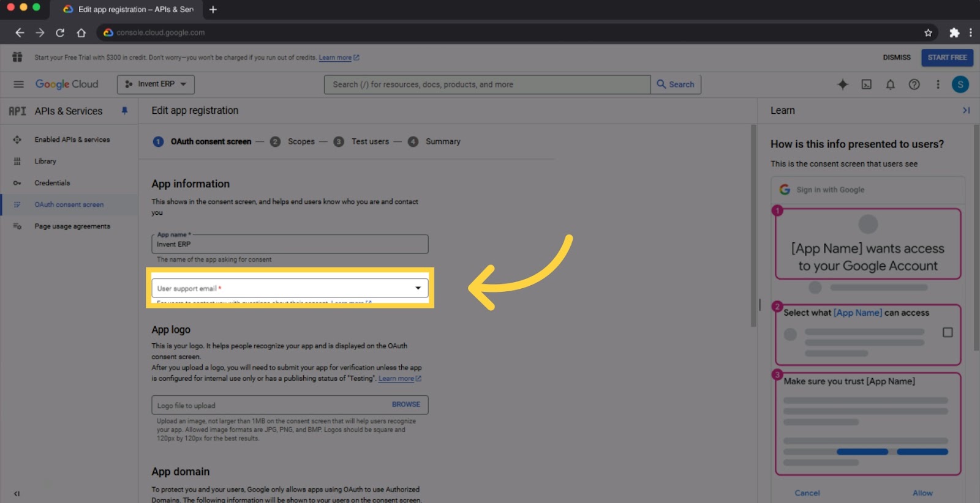Click Allow in the consent screen preview

[922, 493]
